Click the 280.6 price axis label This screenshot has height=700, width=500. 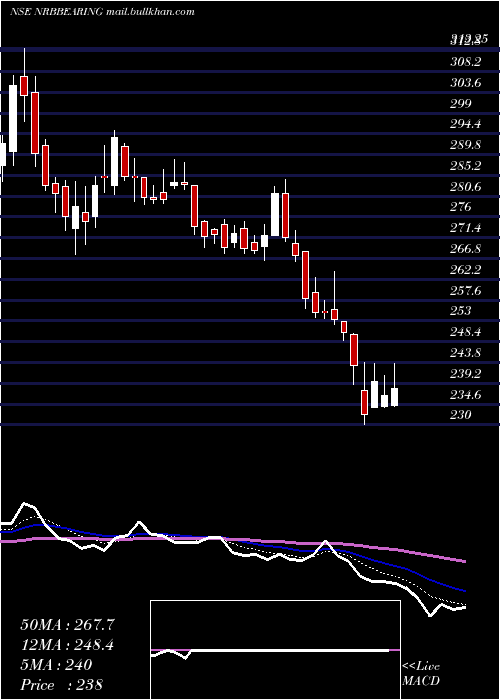click(465, 186)
